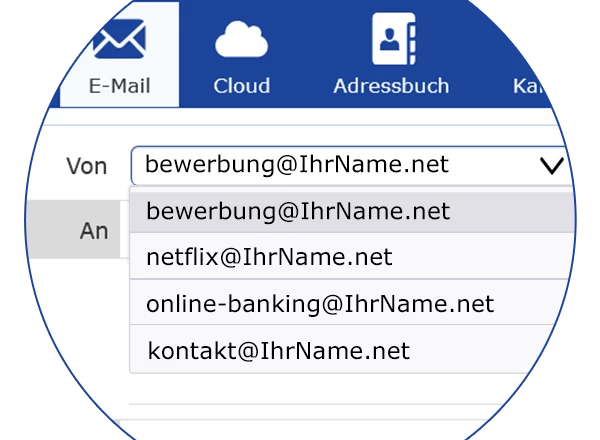
Task: Open the Adressbuch tab label
Action: point(391,86)
